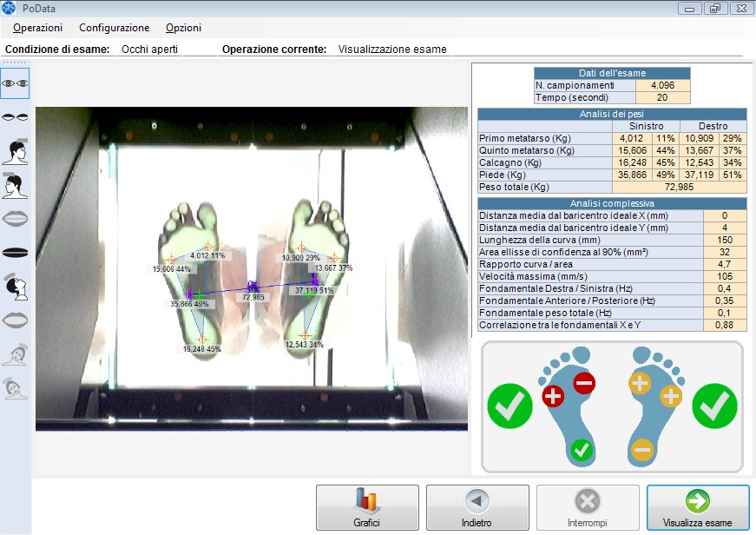Click the large green checkmark beside left foot
The width and height of the screenshot is (756, 535).
509,406
